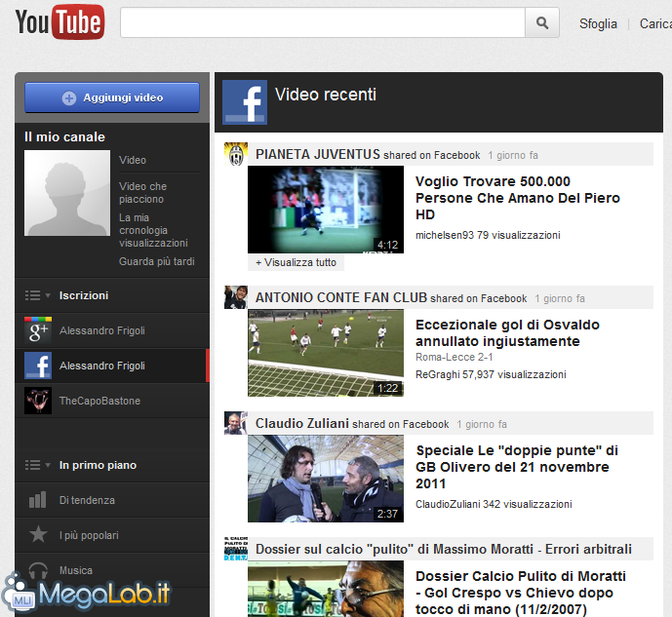Open Speciale Le doppie punte video title
This screenshot has width=672, height=617.
(517, 467)
